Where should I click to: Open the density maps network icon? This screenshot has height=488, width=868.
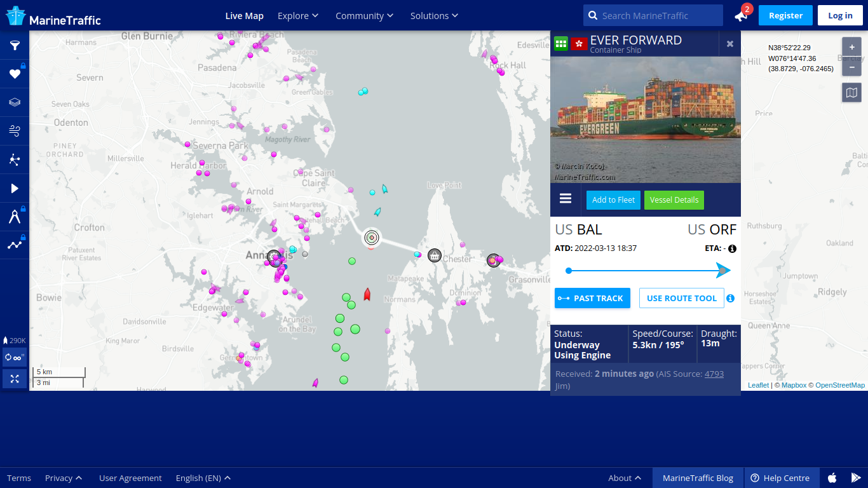click(x=15, y=159)
